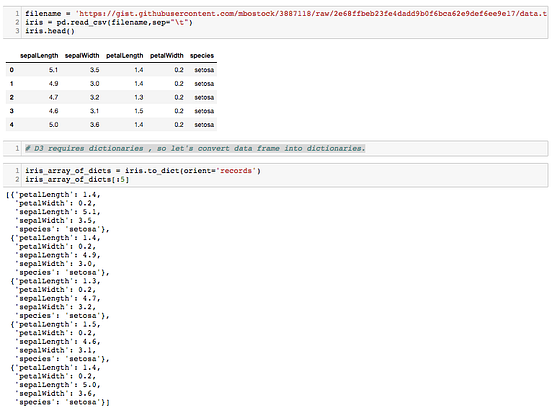Select the sepalWidth column header
The image size is (552, 408).
(x=82, y=56)
